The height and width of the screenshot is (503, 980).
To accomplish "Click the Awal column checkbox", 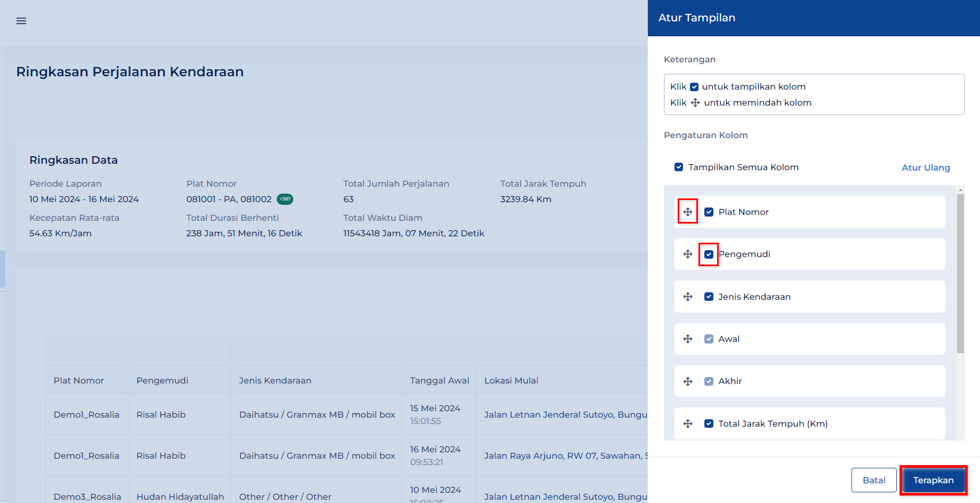I will tap(709, 339).
